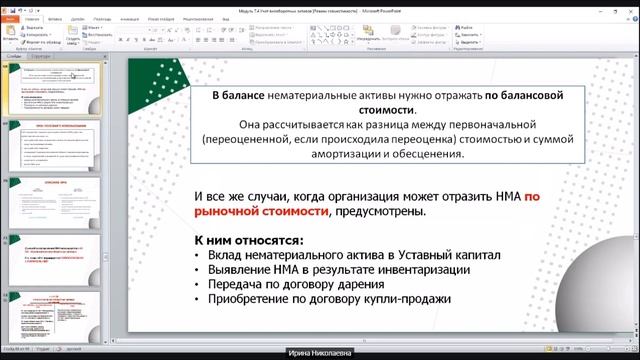Image resolution: width=640 pixels, height=360 pixels.
Task: Click Increase Font Size icon
Action: pos(169,30)
